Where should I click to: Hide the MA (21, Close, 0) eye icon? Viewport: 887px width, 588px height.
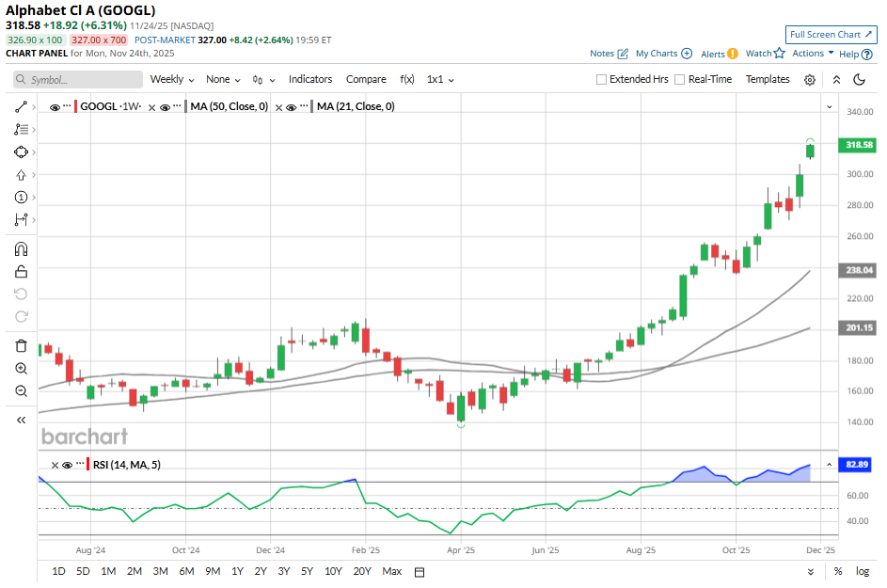pyautogui.click(x=292, y=107)
